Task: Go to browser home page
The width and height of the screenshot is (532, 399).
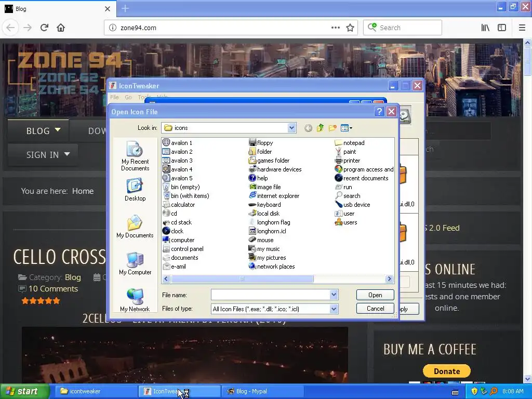Action: coord(61,28)
